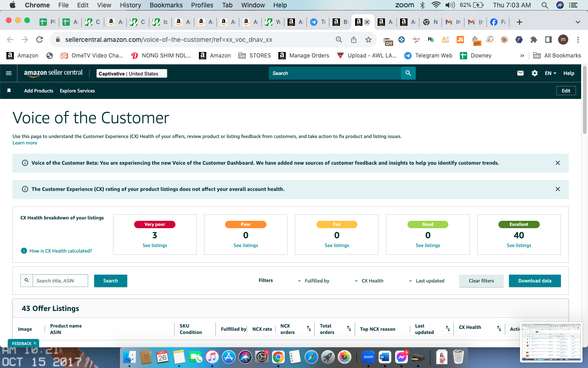Open the Seller Central mail inbox icon

pos(520,73)
